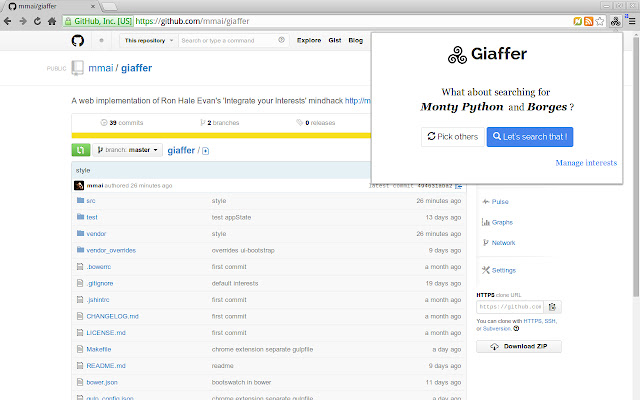Select the mmai/giaffer browser tab
The image size is (640, 400).
tap(51, 6)
